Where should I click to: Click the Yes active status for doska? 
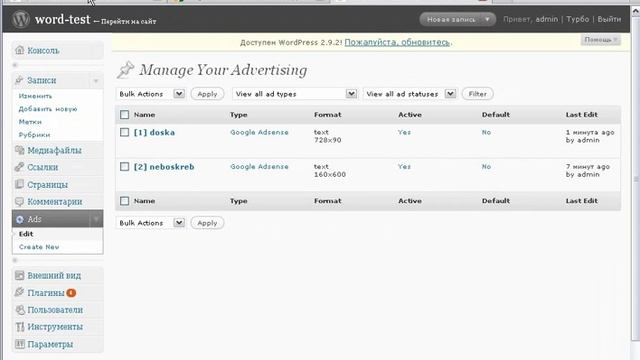[x=404, y=132]
